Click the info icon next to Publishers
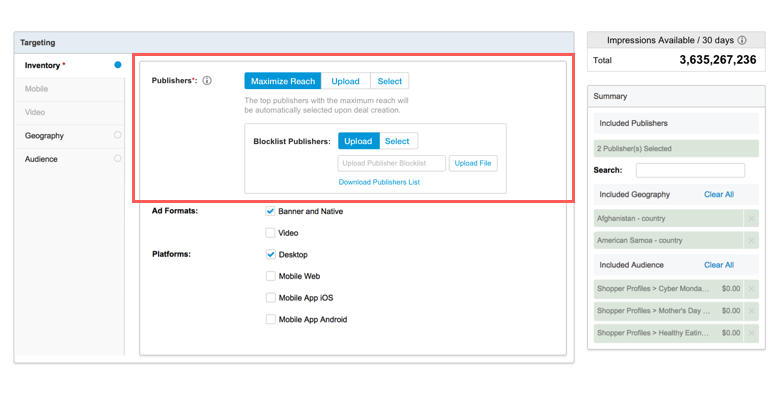The height and width of the screenshot is (400, 783). 207,81
